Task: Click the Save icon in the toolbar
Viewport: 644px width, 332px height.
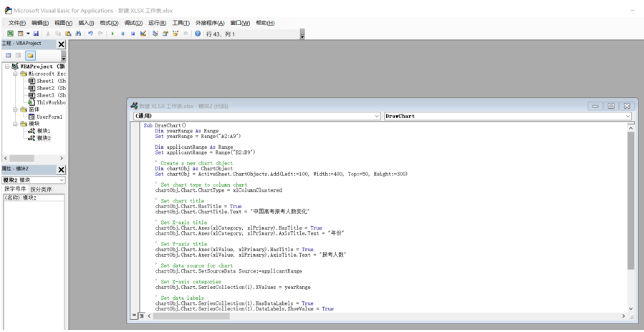Action: tap(36, 34)
